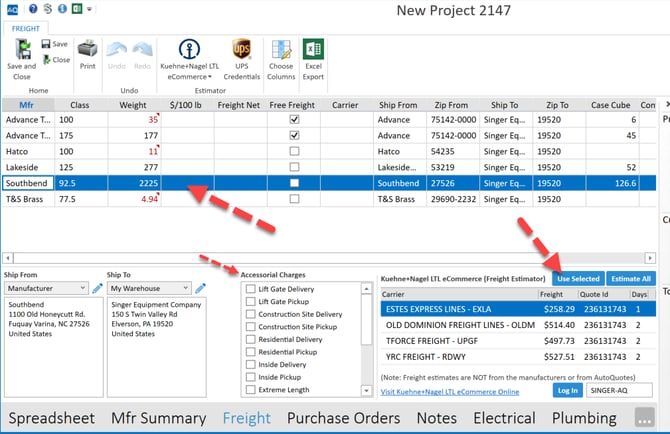
Task: Open the Ship To My Warehouse dropdown
Action: (149, 288)
